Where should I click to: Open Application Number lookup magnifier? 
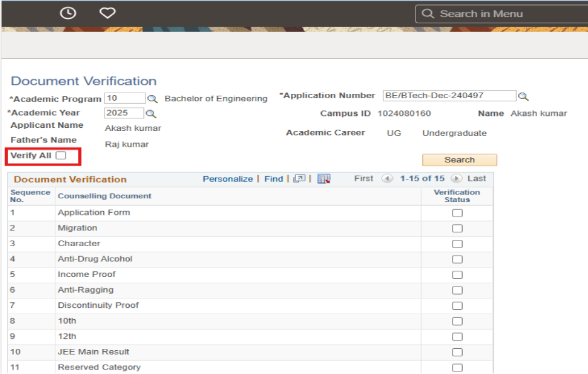523,97
